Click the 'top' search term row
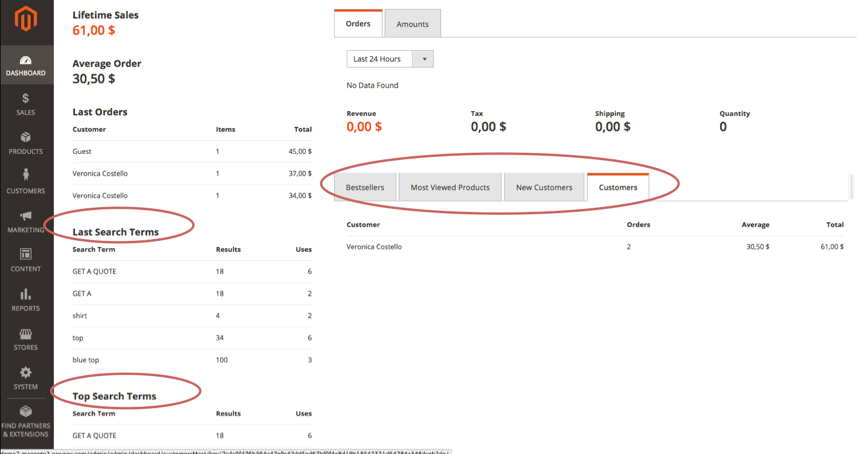 pyautogui.click(x=192, y=338)
